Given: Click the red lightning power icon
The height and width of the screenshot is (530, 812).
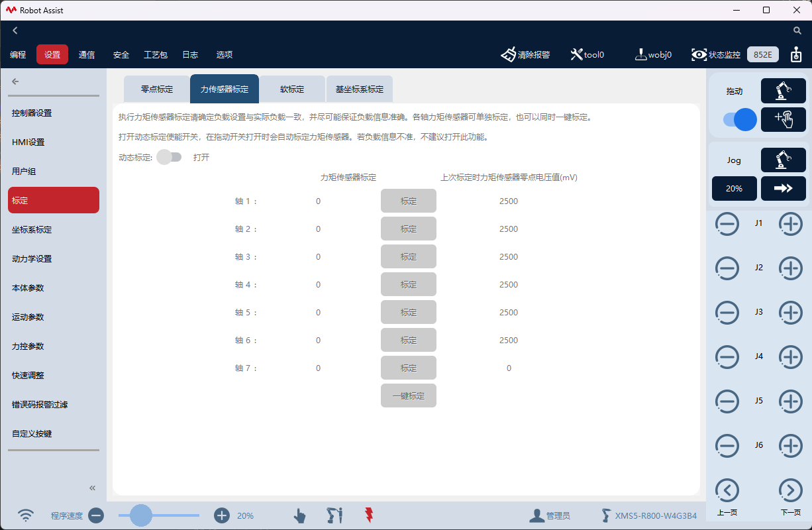Looking at the screenshot, I should pos(368,515).
